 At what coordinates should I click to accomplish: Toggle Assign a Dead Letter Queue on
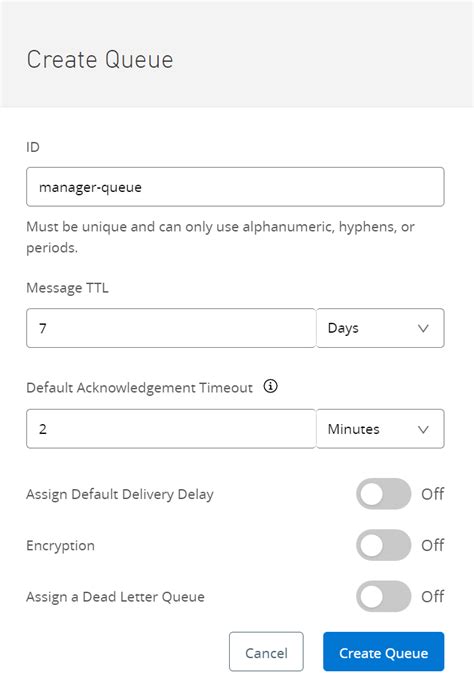383,596
